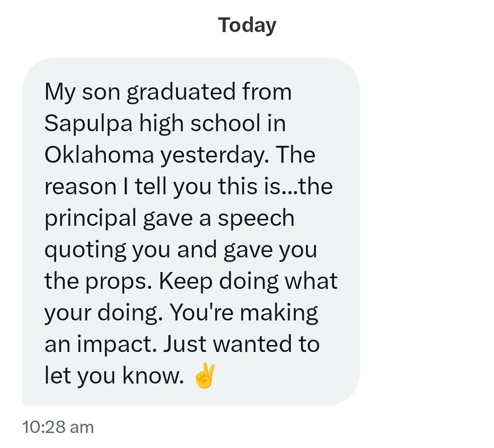Click the word "quoting" in the message
The image size is (494, 448).
coord(85,250)
